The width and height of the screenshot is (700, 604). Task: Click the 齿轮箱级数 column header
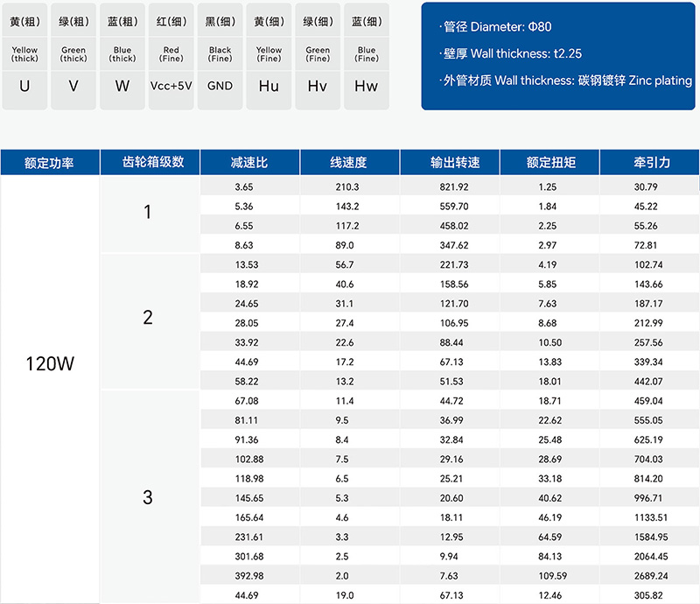point(149,163)
